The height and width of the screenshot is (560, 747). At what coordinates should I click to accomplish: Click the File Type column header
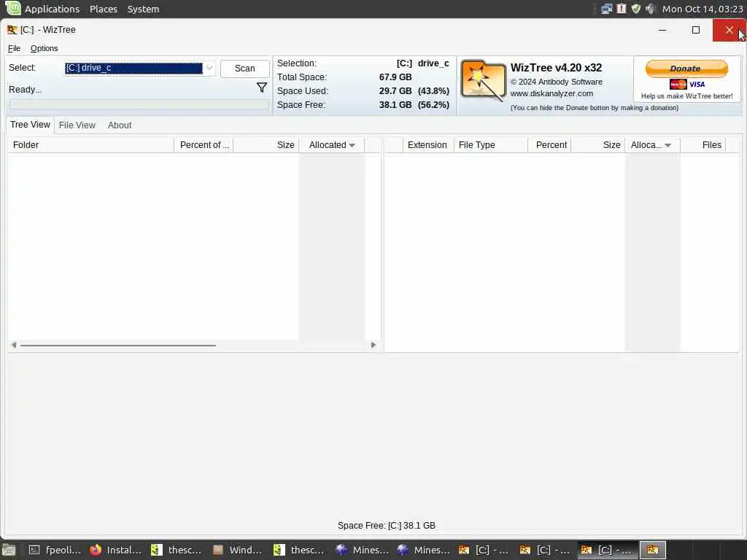[x=489, y=145]
